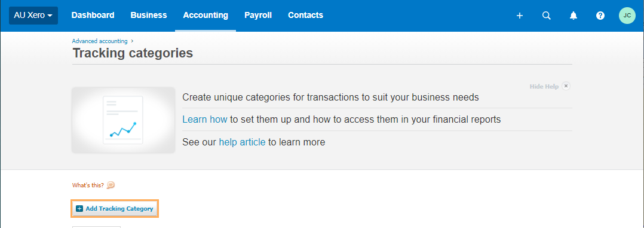Image resolution: width=644 pixels, height=228 pixels.
Task: Expand the AU Xero organisation dropdown
Action: pyautogui.click(x=33, y=15)
